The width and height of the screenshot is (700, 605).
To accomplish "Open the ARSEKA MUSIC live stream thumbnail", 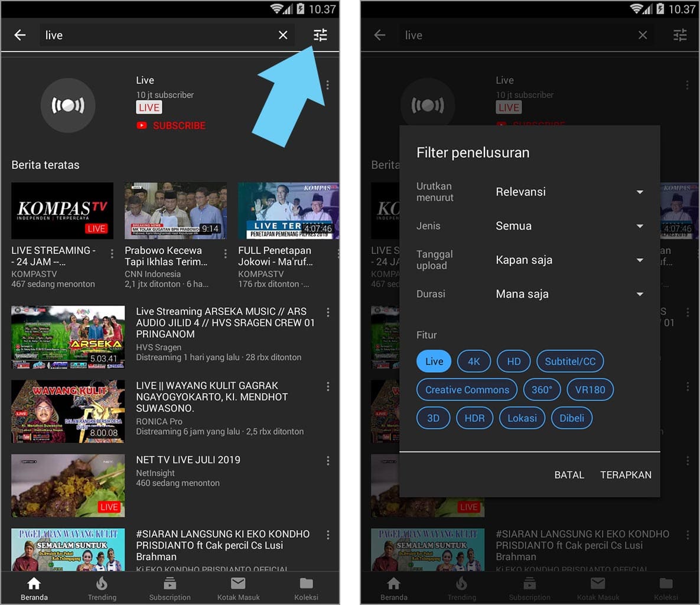I will (67, 337).
